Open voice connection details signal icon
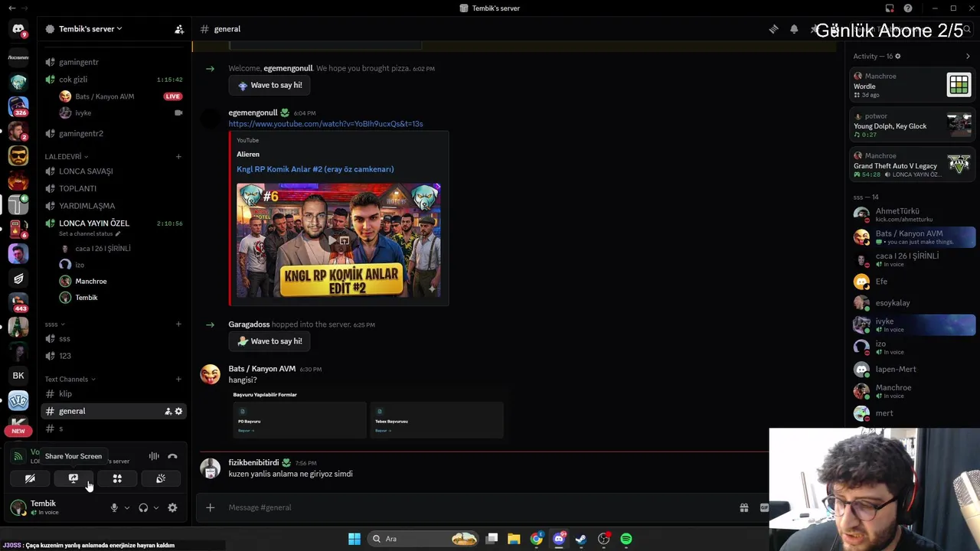The width and height of the screenshot is (980, 551). point(18,457)
